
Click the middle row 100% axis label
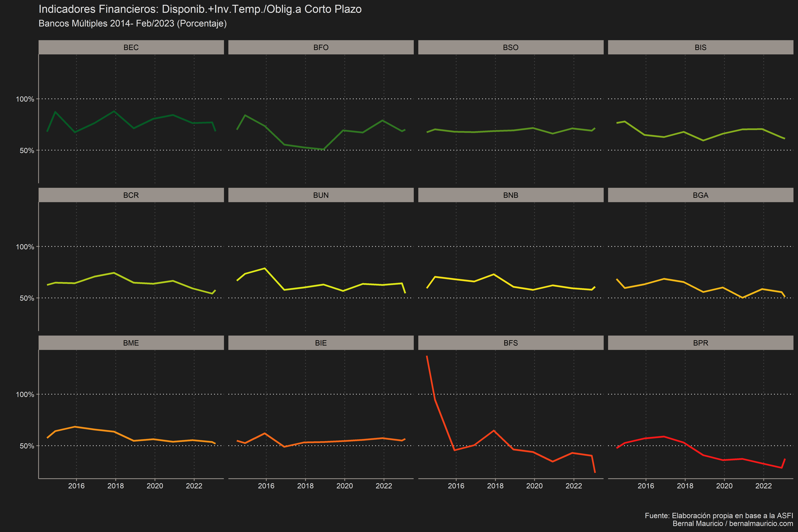(25, 247)
